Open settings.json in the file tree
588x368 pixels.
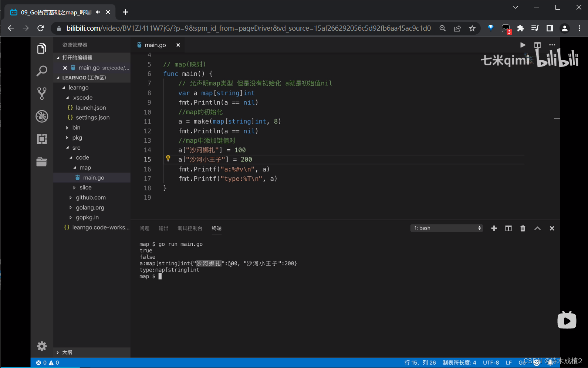(x=93, y=117)
